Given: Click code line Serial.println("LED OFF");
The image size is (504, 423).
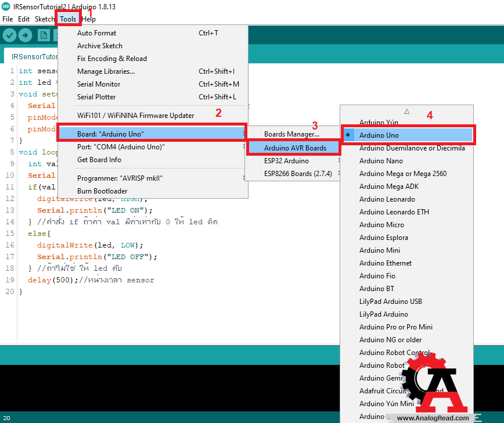Looking at the screenshot, I should click(97, 257).
